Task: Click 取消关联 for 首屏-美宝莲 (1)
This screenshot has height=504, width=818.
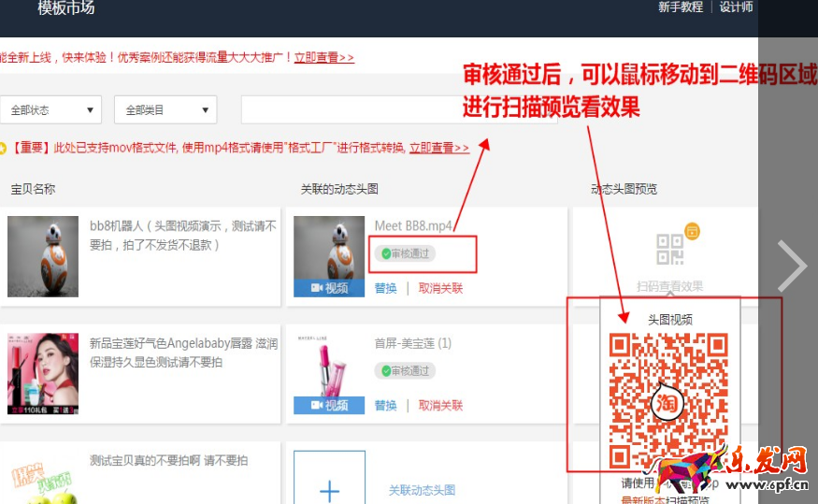Action: (x=440, y=406)
